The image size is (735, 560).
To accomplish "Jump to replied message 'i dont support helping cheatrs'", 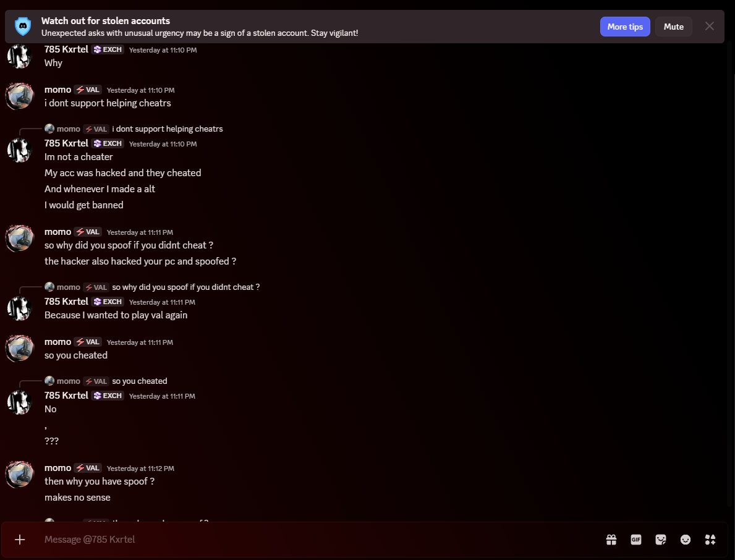I will click(167, 129).
